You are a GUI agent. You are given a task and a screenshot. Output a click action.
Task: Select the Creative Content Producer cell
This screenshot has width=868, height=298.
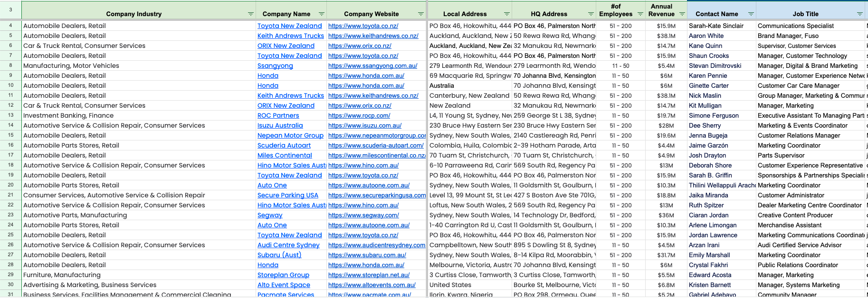(x=811, y=215)
